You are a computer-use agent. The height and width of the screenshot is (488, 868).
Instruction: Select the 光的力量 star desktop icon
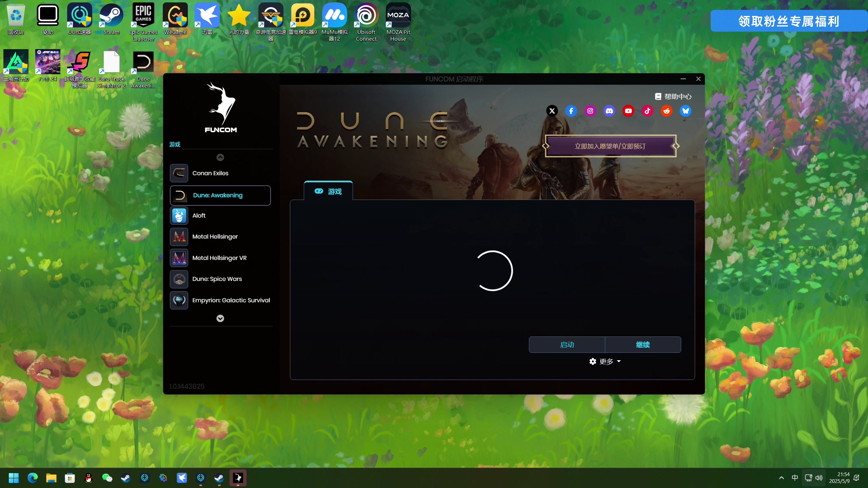click(239, 19)
